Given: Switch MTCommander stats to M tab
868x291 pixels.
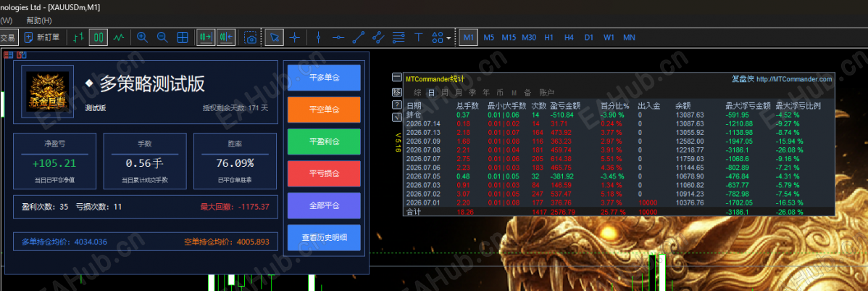Looking at the screenshot, I should tap(514, 93).
